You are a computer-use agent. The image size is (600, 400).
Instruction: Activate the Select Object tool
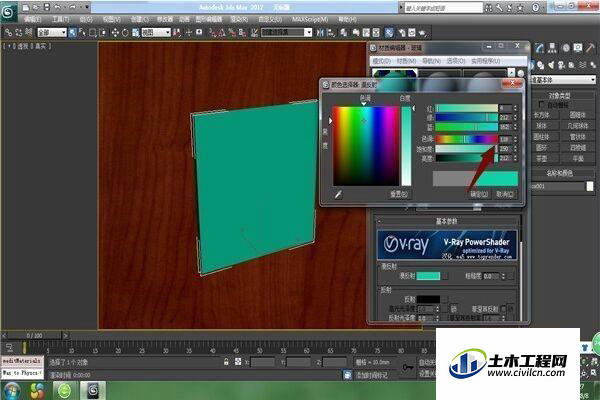point(73,33)
